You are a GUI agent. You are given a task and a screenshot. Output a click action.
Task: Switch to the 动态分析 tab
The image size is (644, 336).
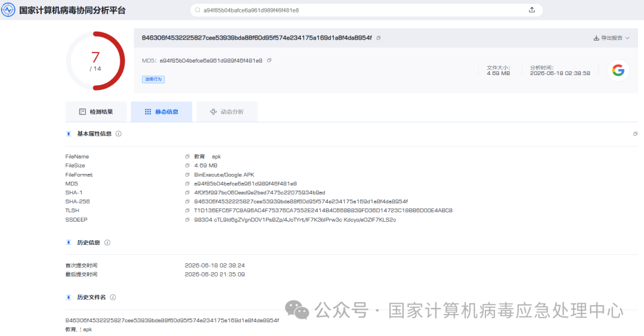pos(227,111)
